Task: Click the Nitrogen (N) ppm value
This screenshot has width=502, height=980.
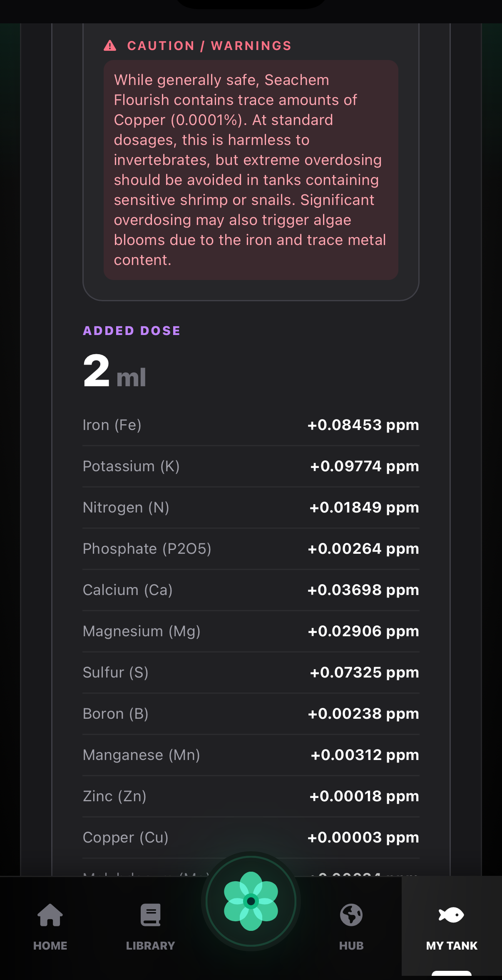Action: pos(364,507)
